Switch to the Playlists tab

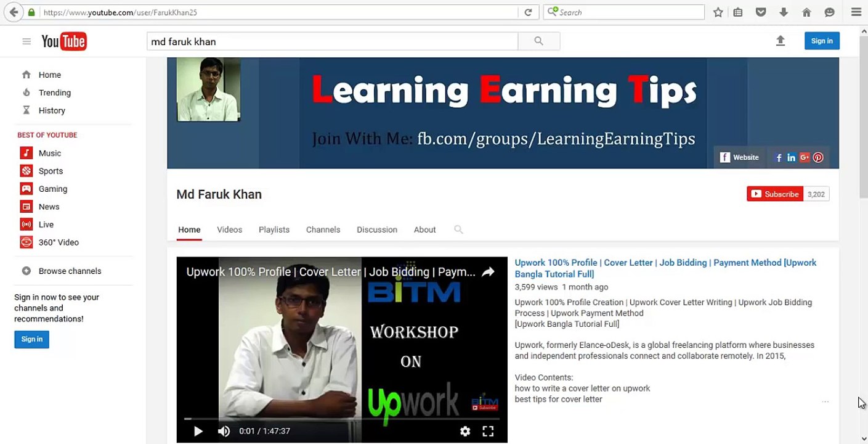coord(274,229)
